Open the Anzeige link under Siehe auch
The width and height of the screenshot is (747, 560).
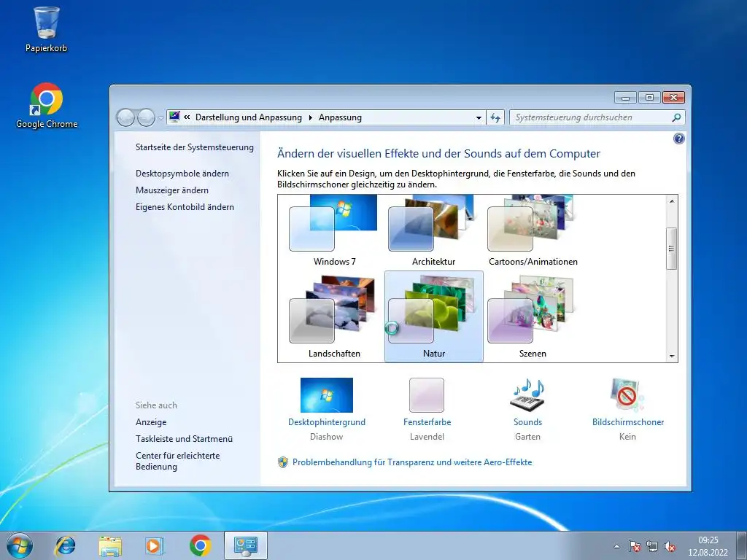pos(151,422)
